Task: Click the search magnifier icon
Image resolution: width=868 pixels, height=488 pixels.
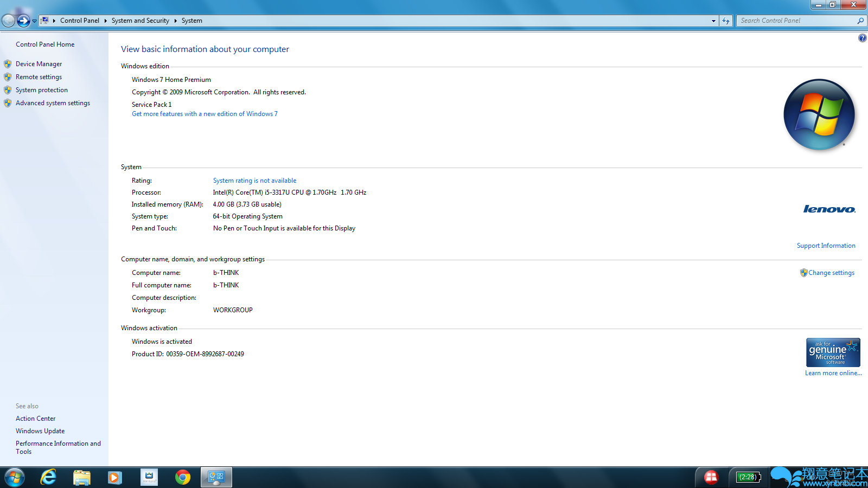Action: (860, 21)
